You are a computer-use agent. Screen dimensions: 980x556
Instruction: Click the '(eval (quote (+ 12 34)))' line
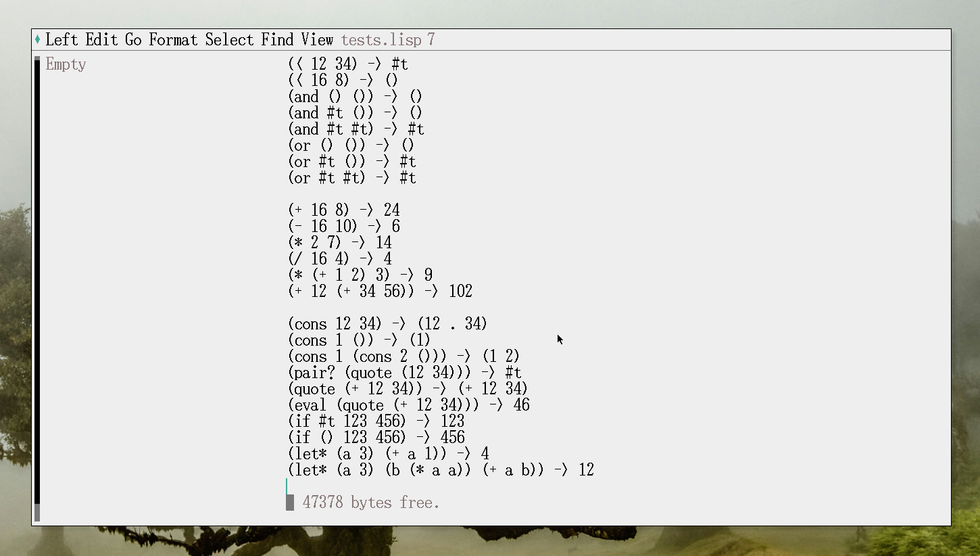click(x=408, y=405)
